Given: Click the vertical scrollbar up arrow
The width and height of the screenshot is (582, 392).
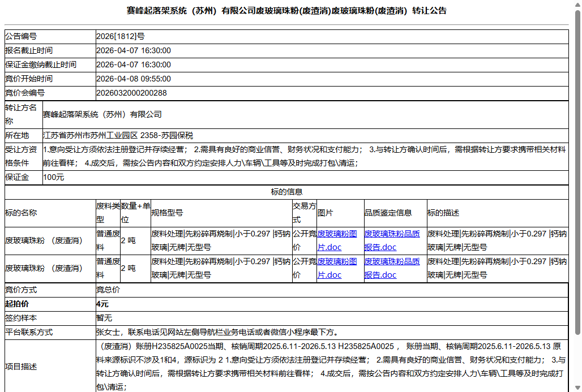Looking at the screenshot, I should pos(577,4).
